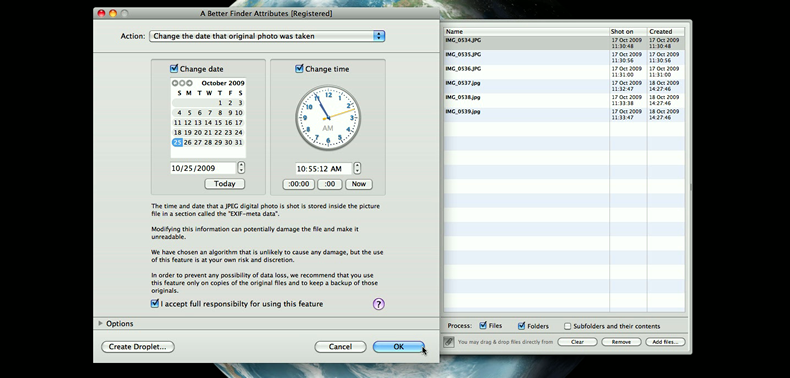Click the drag-and-drop icon beside Clear

(448, 342)
